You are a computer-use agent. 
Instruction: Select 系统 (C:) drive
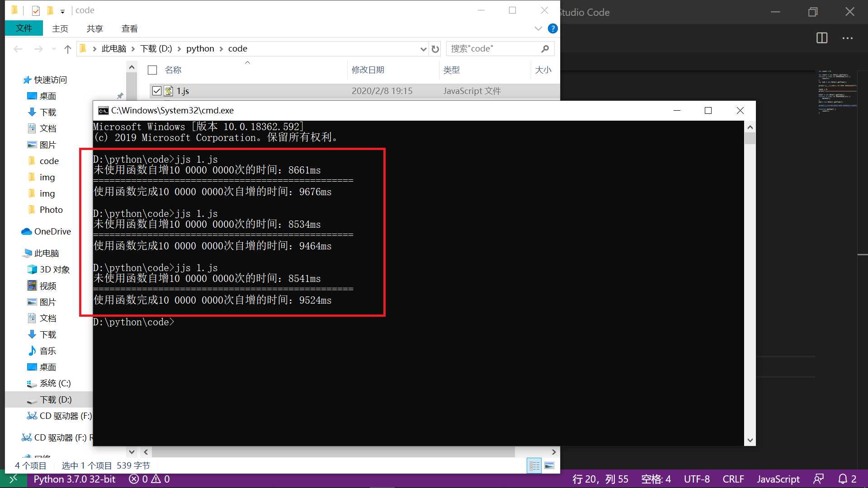click(49, 383)
